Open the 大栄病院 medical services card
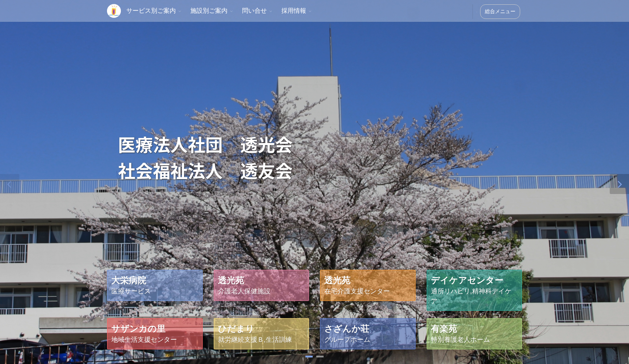Image resolution: width=629 pixels, height=364 pixels. pyautogui.click(x=155, y=286)
